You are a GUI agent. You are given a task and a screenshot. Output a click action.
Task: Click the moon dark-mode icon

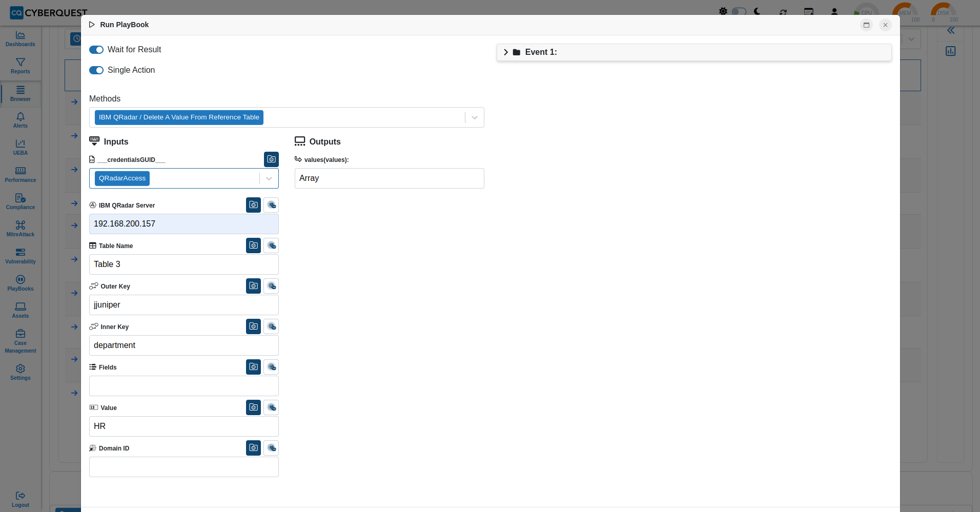coord(758,11)
